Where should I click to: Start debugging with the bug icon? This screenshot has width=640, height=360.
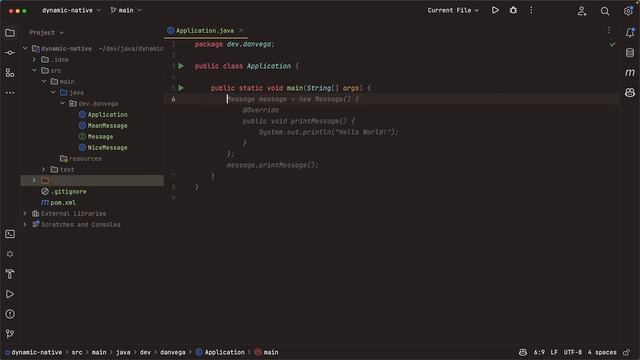(x=513, y=10)
